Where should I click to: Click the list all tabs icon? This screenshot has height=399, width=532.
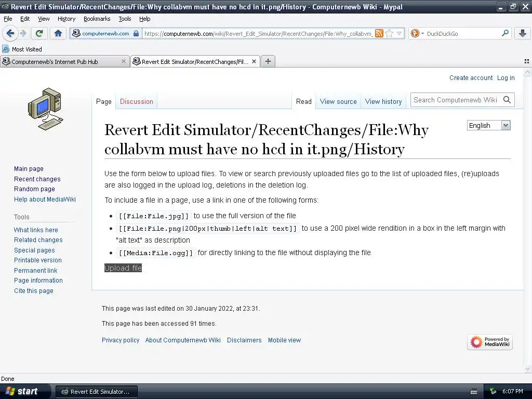tap(527, 61)
